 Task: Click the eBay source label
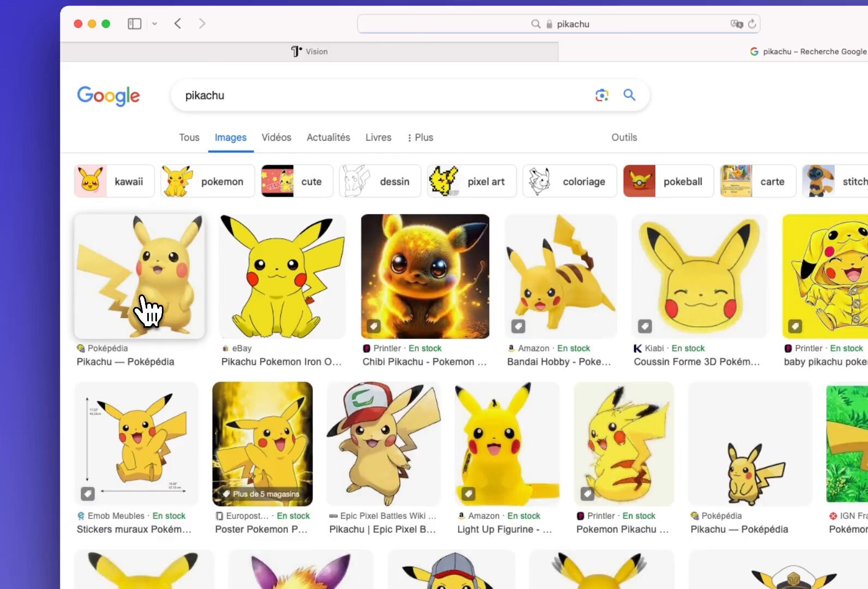[242, 348]
